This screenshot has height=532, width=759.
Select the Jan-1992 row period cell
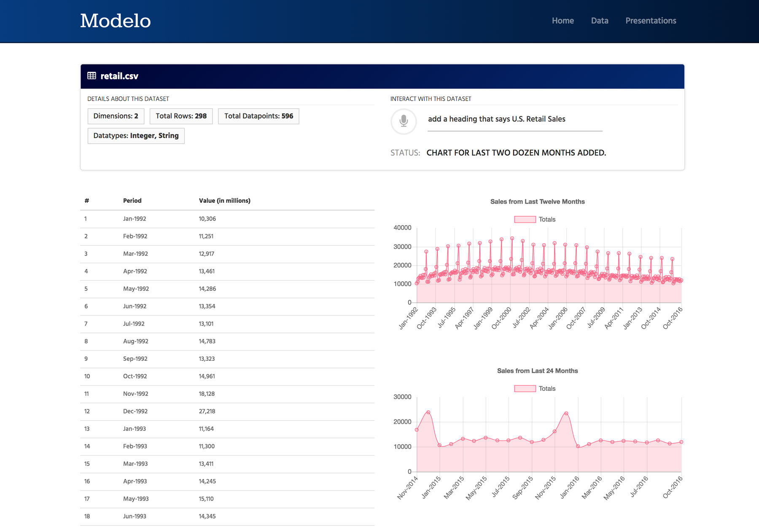pyautogui.click(x=135, y=219)
